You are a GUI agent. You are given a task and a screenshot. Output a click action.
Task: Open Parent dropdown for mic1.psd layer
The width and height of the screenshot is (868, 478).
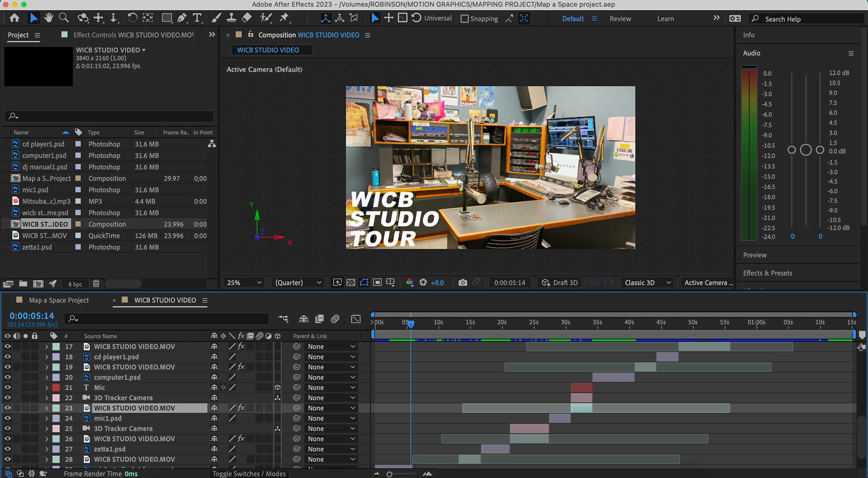331,418
